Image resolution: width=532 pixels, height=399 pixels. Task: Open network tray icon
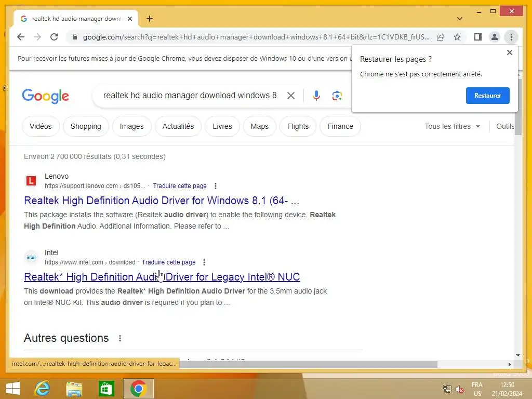point(447,389)
